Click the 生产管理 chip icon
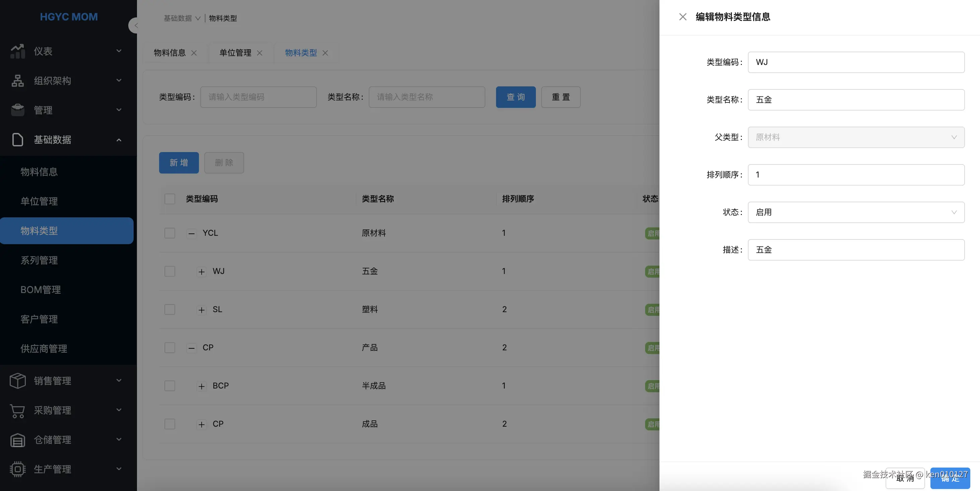The width and height of the screenshot is (980, 491). point(17,469)
